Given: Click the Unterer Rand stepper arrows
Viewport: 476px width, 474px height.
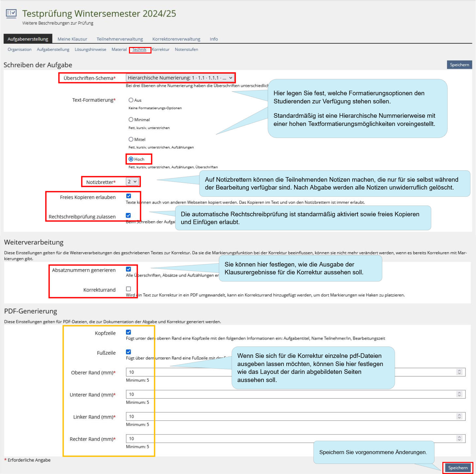Looking at the screenshot, I should click(x=459, y=394).
